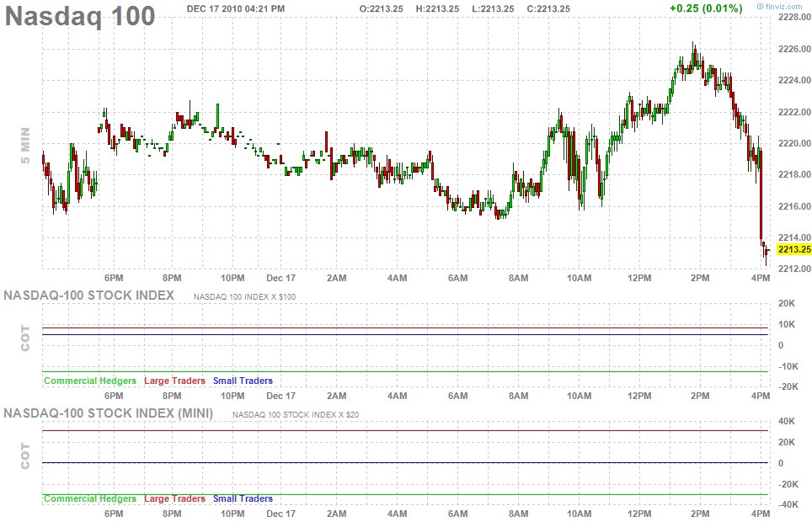
Task: Click the COT label beside the MINI chart
Action: 25,455
